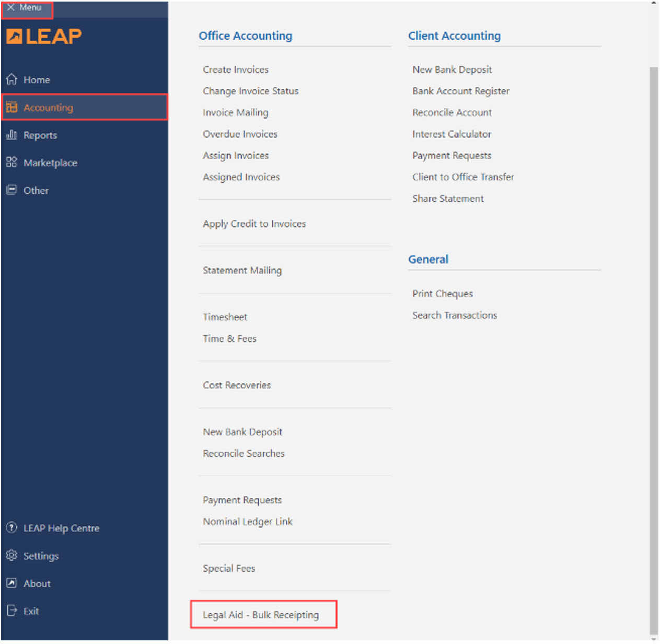Click the Other section icon
This screenshot has height=644, width=660.
[x=11, y=190]
